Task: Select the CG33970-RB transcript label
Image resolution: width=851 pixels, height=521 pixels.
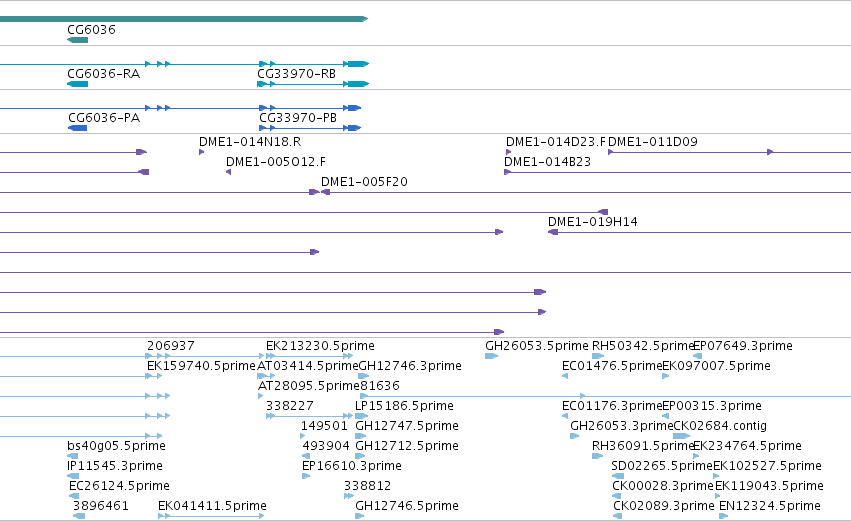Action: [x=296, y=74]
